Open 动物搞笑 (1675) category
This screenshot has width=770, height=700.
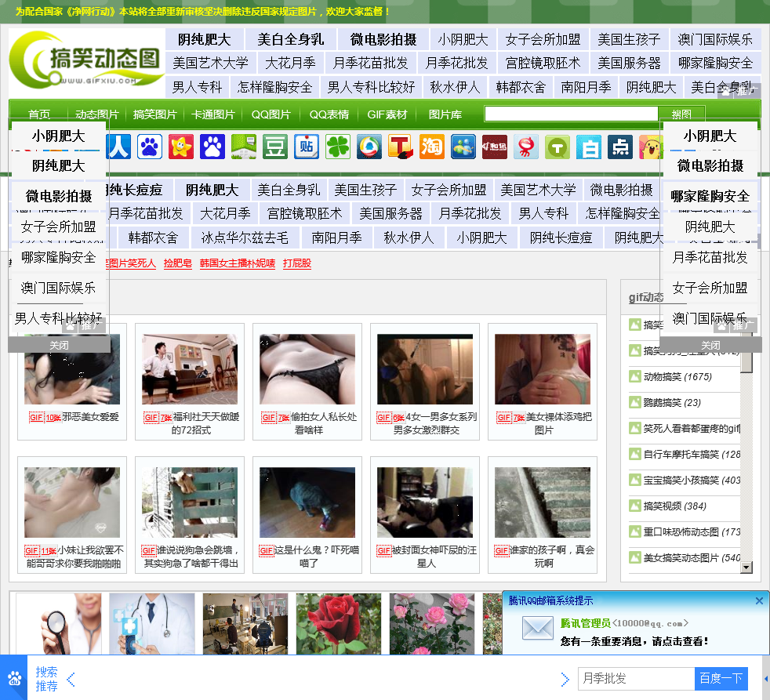click(x=677, y=376)
